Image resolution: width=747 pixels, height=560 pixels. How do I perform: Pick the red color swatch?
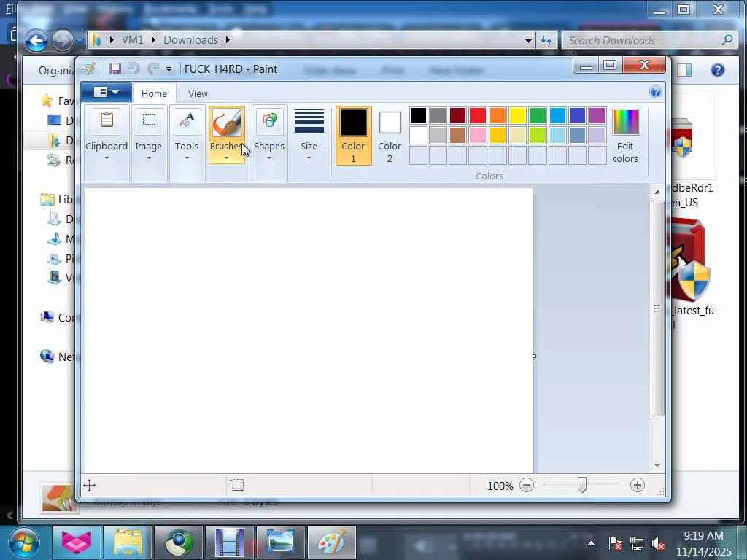click(477, 116)
